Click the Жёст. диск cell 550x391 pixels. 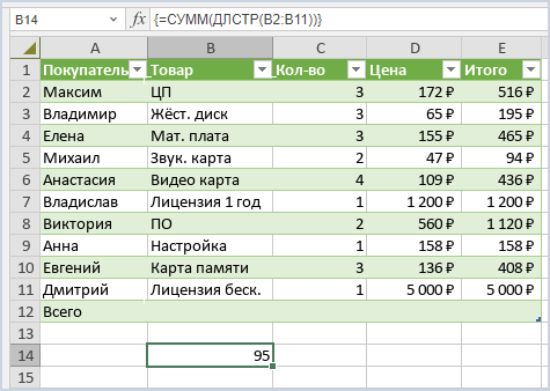pos(210,114)
